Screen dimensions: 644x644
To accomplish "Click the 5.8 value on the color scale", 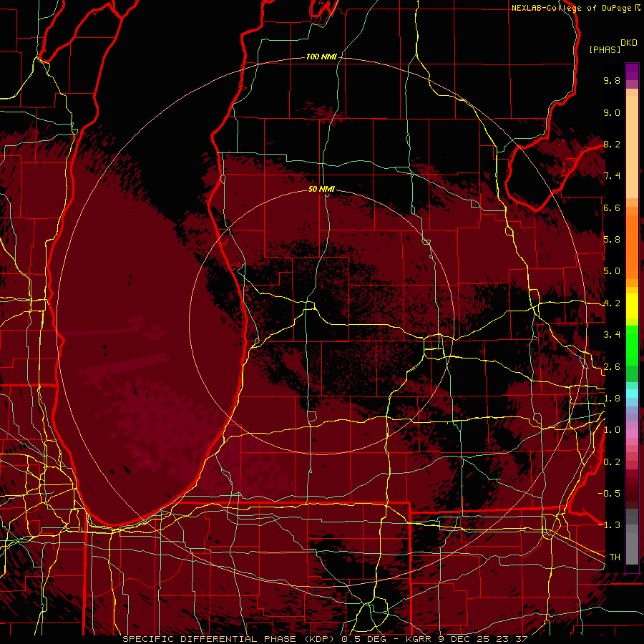I will (612, 240).
